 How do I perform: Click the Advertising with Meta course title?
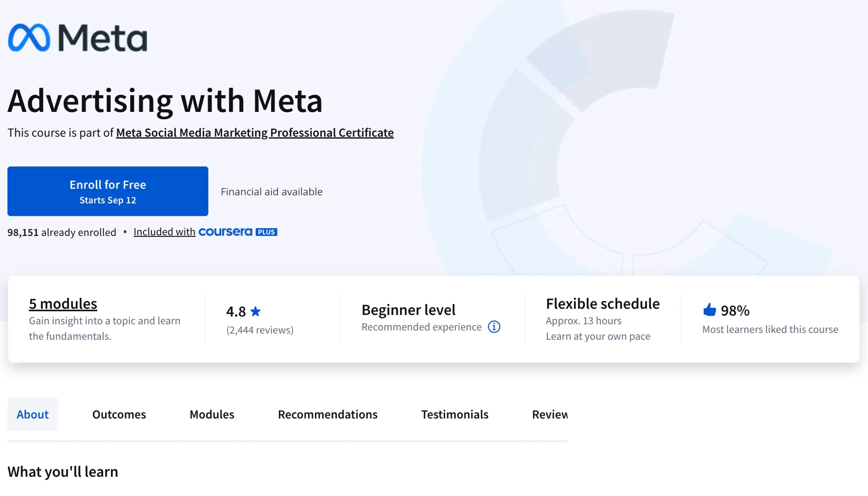point(165,100)
